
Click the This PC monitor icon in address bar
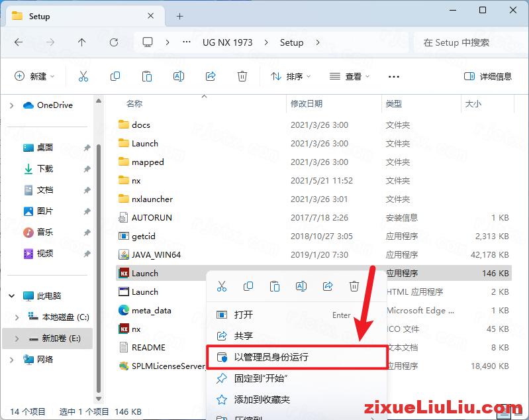pyautogui.click(x=148, y=42)
